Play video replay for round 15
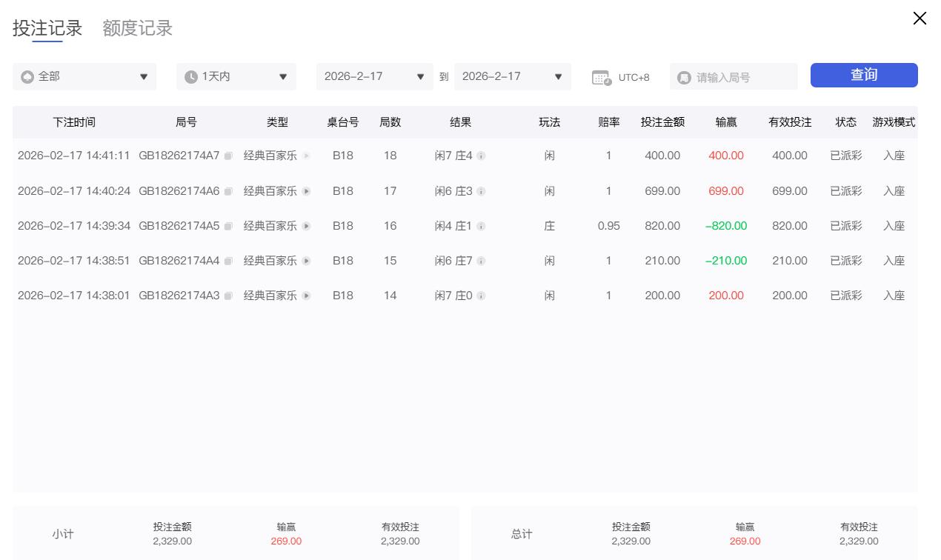This screenshot has width=941, height=560. (x=306, y=261)
